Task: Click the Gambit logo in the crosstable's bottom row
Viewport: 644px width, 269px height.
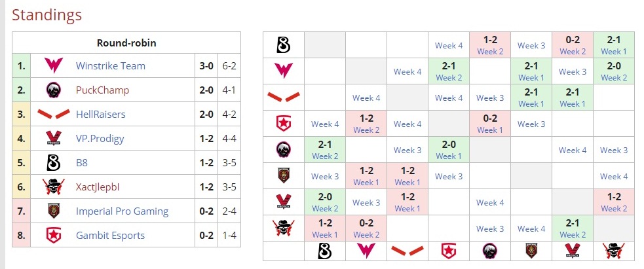Action: 449,251
